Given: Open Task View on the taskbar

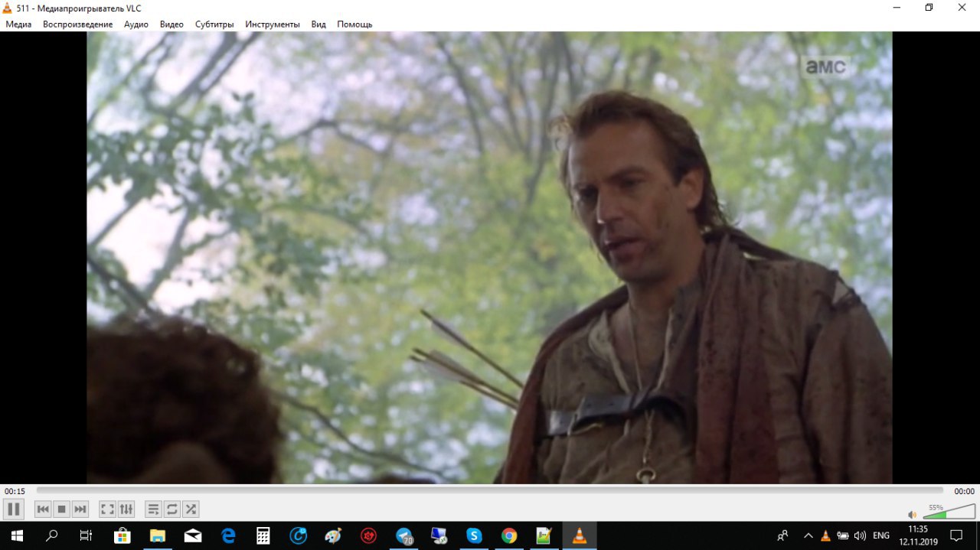Looking at the screenshot, I should 87,535.
